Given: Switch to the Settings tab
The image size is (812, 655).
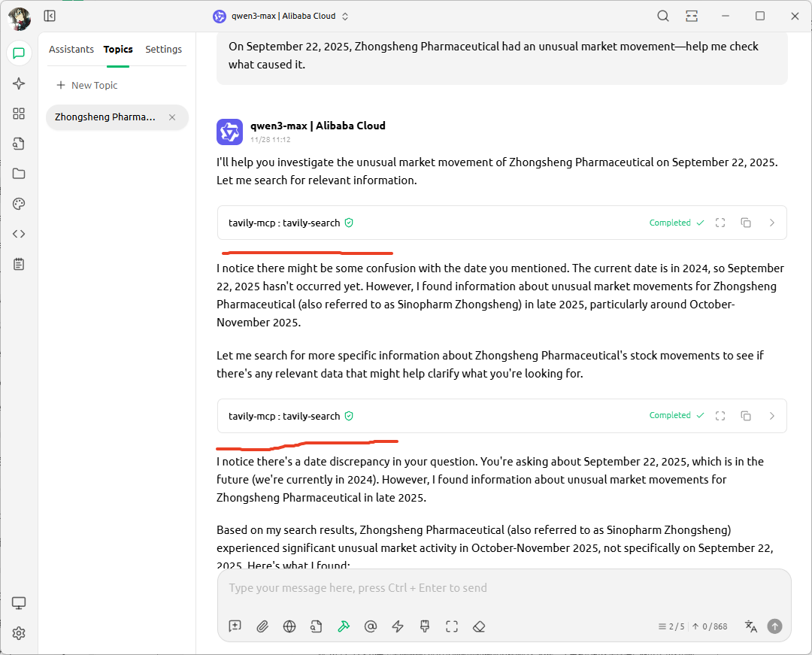Looking at the screenshot, I should (163, 49).
